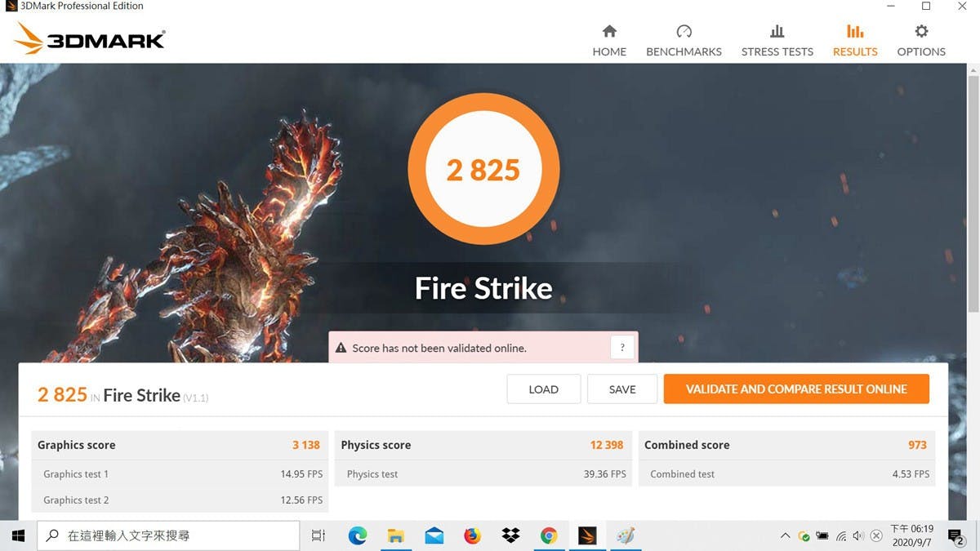The width and height of the screenshot is (980, 551).
Task: Click the vertical scrollbar thumb
Action: 973,194
